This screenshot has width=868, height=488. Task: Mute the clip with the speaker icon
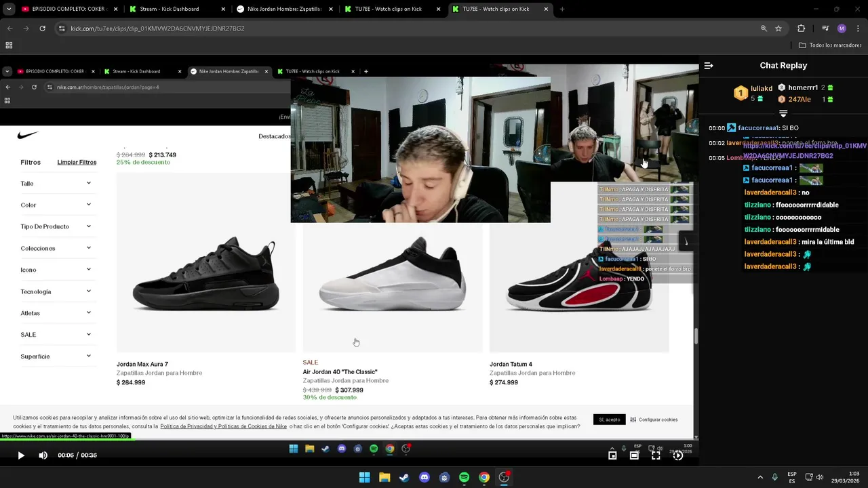coord(43,455)
